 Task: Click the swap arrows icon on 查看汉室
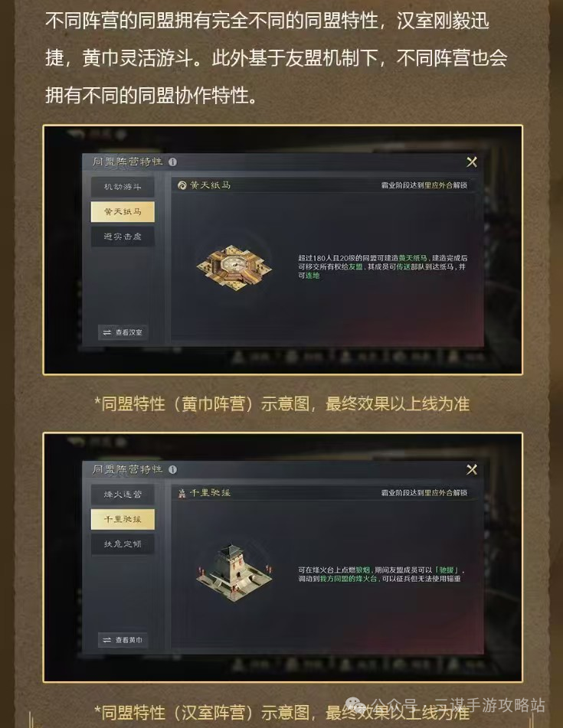(106, 332)
